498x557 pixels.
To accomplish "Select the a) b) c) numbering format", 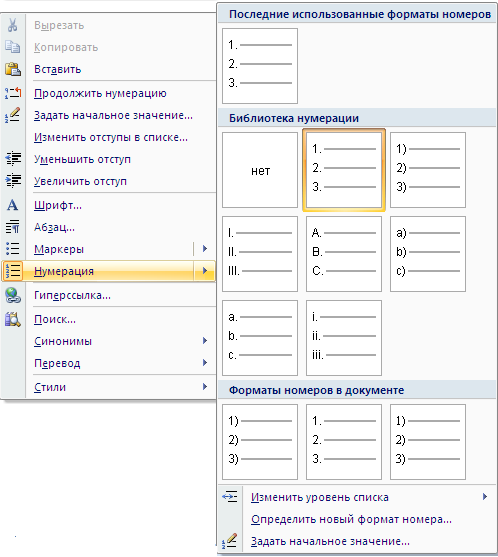I will [x=428, y=254].
